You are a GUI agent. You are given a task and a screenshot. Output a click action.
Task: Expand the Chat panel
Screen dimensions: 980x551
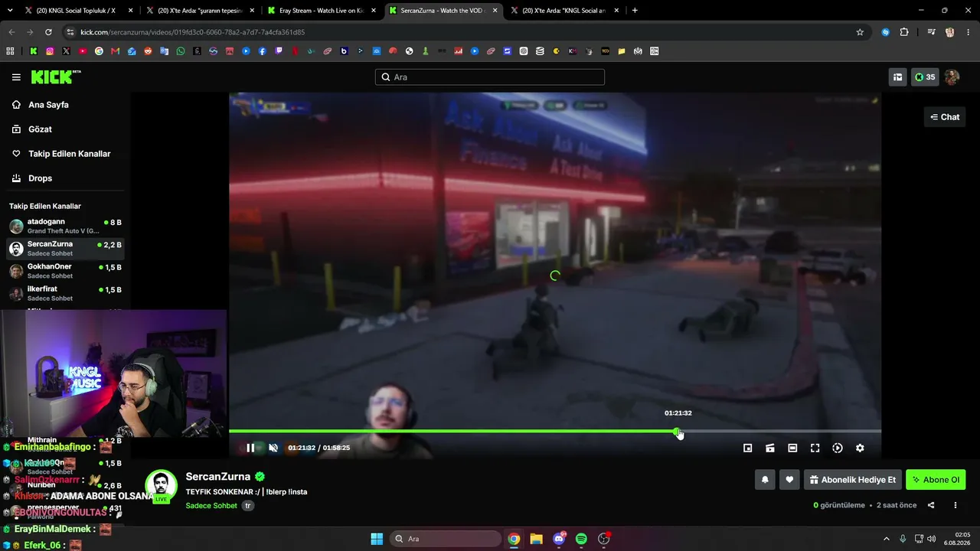point(945,117)
